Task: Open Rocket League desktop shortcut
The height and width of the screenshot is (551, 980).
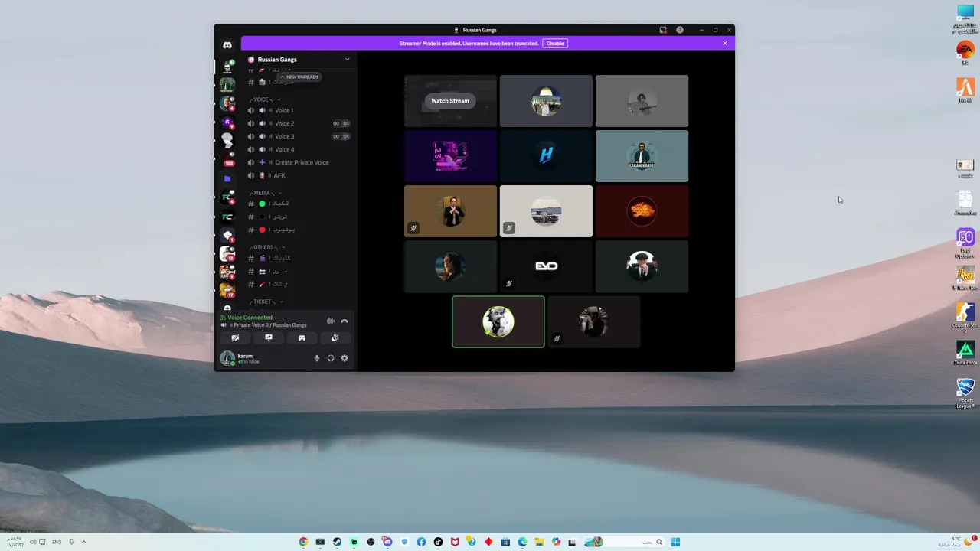Action: (965, 393)
